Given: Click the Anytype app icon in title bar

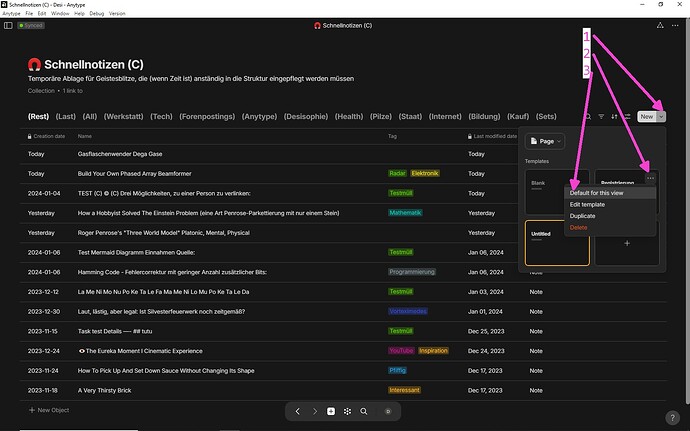Looking at the screenshot, I should coord(4,4).
